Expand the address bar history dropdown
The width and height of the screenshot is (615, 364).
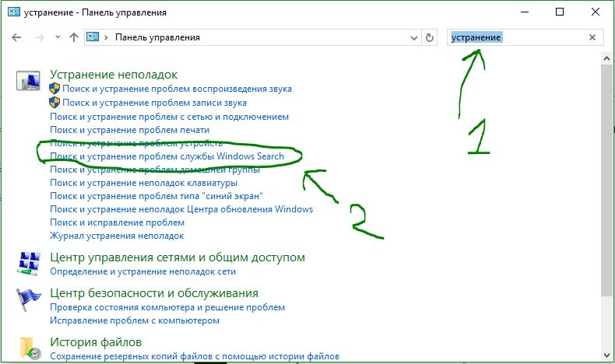click(414, 38)
